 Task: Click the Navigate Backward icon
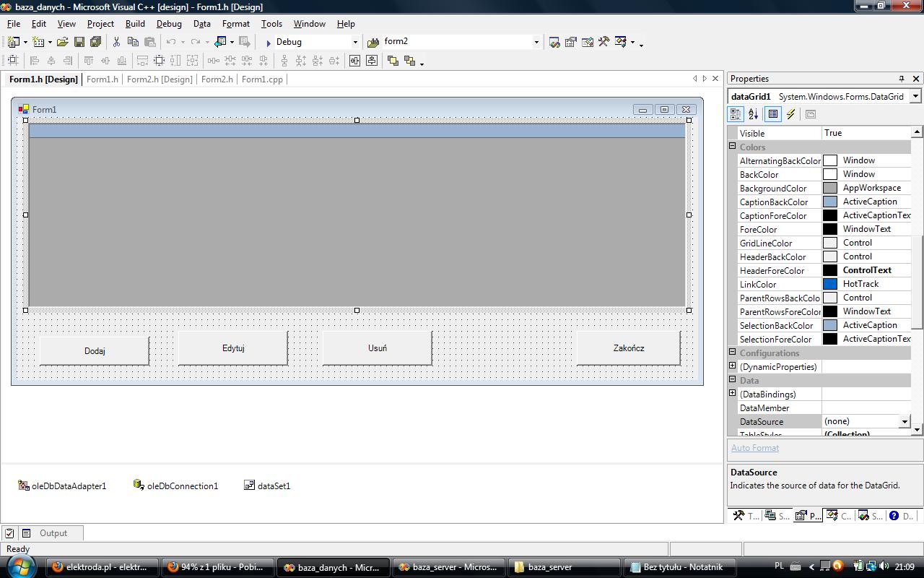pyautogui.click(x=221, y=42)
